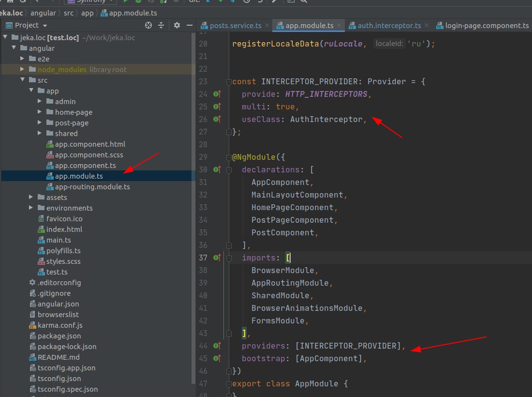The width and height of the screenshot is (532, 397).
Task: Click the app breadcrumb
Action: pyautogui.click(x=87, y=13)
